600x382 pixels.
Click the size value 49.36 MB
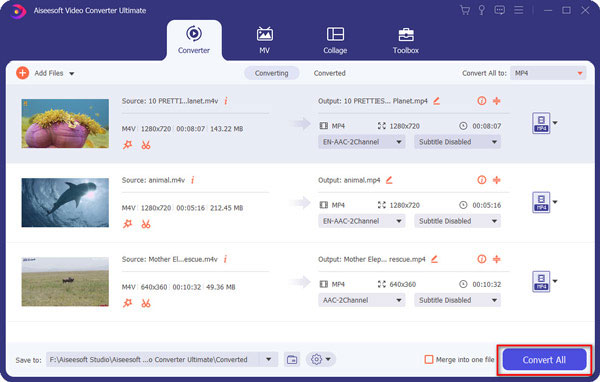tap(221, 287)
